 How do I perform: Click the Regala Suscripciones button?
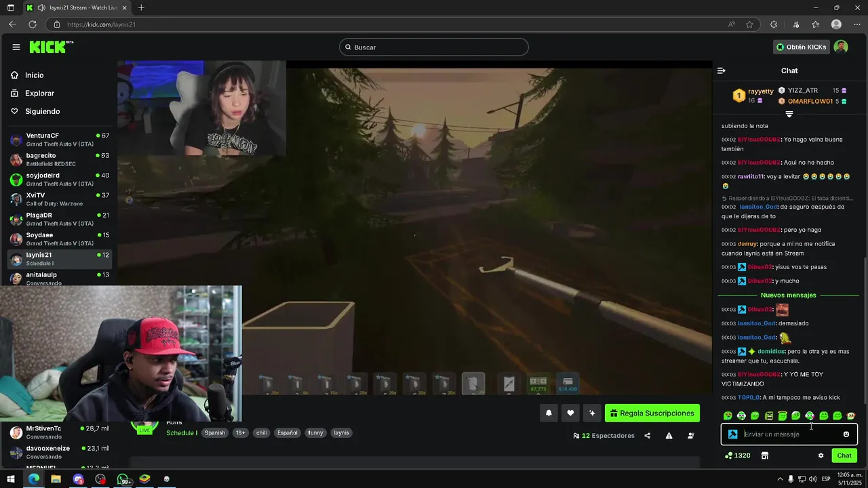coord(652,413)
